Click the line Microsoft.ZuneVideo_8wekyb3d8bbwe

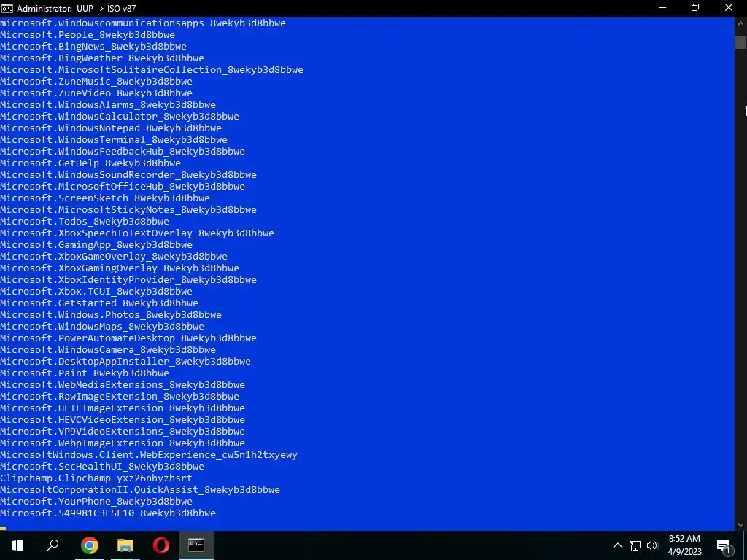(96, 93)
